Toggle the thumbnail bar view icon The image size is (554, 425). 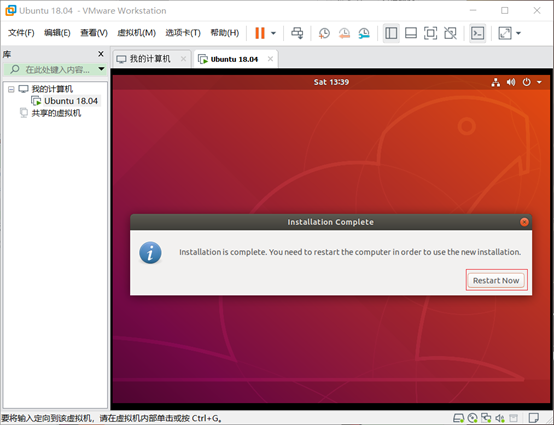pyautogui.click(x=411, y=33)
